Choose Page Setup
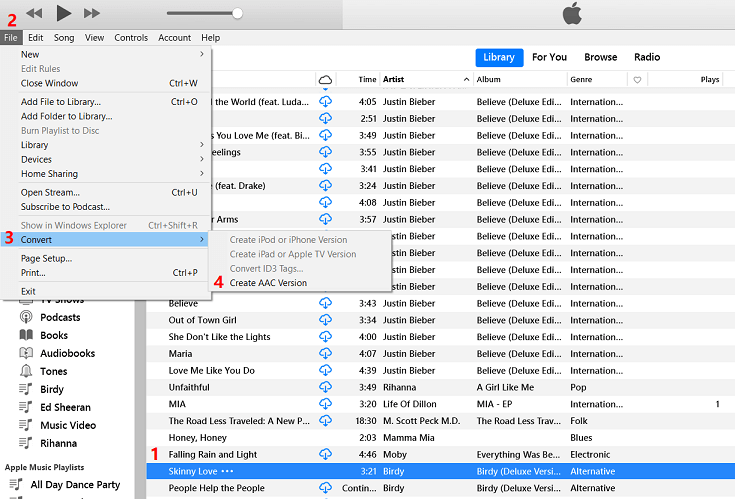The image size is (735, 499). click(105, 258)
